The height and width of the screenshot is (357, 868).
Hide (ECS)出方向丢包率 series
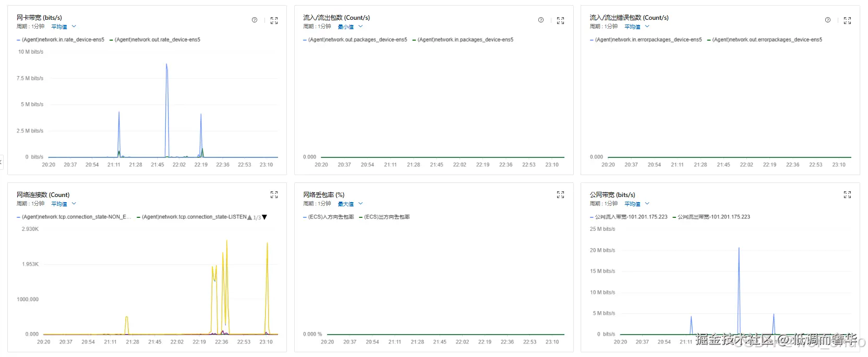pyautogui.click(x=384, y=217)
